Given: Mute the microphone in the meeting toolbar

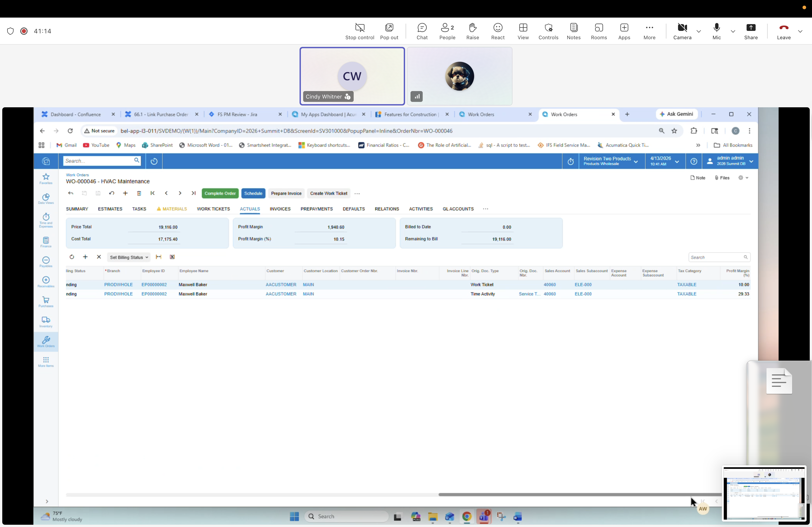Looking at the screenshot, I should [x=716, y=31].
